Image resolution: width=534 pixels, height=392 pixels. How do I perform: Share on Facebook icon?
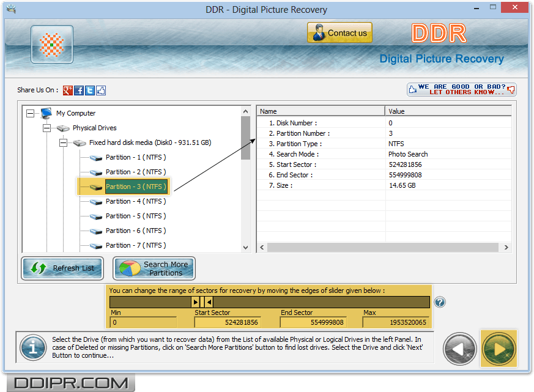pos(79,91)
